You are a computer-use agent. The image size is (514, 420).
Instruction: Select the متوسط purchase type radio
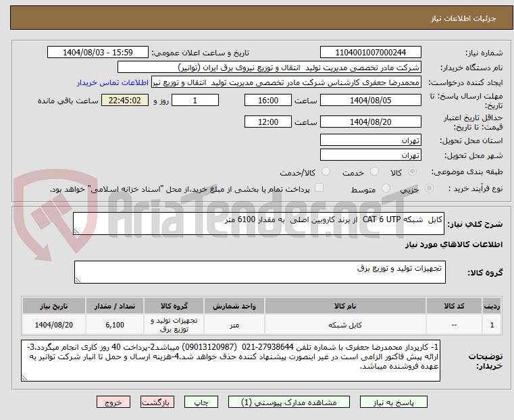pyautogui.click(x=386, y=188)
